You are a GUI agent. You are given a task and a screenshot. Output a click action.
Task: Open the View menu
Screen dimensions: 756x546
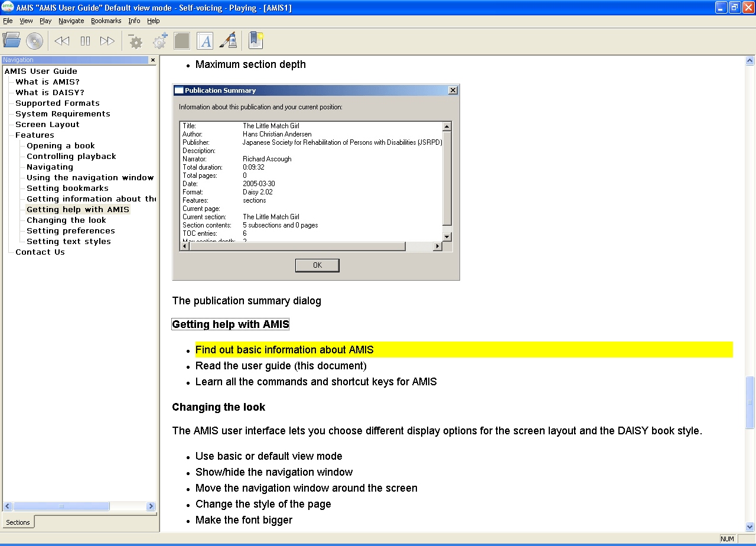[26, 21]
